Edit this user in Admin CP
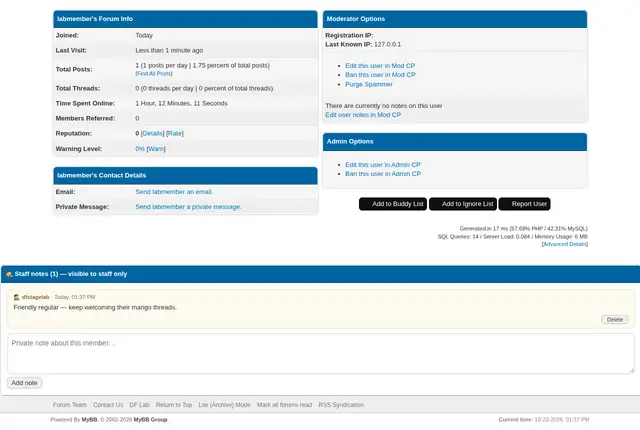640x430 pixels. coord(383,165)
